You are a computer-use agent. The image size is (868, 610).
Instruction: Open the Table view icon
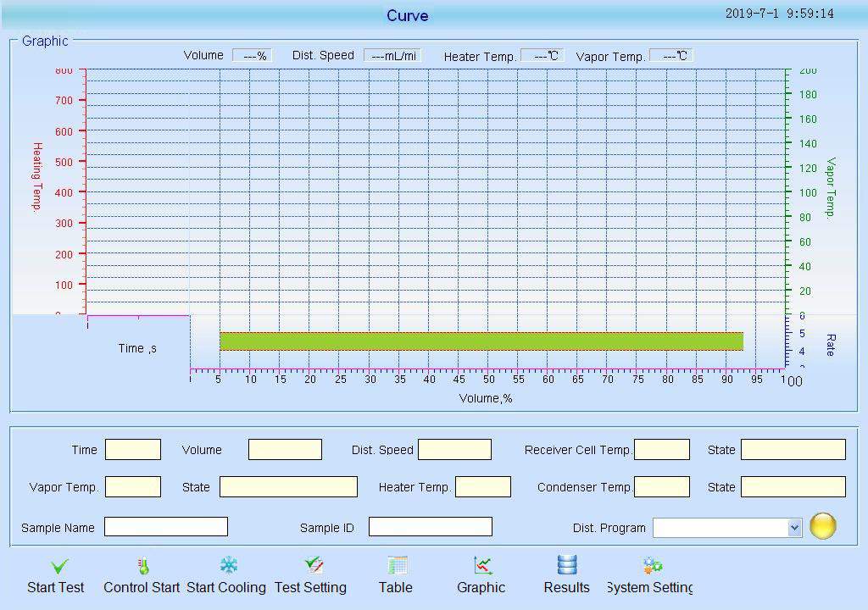click(397, 565)
